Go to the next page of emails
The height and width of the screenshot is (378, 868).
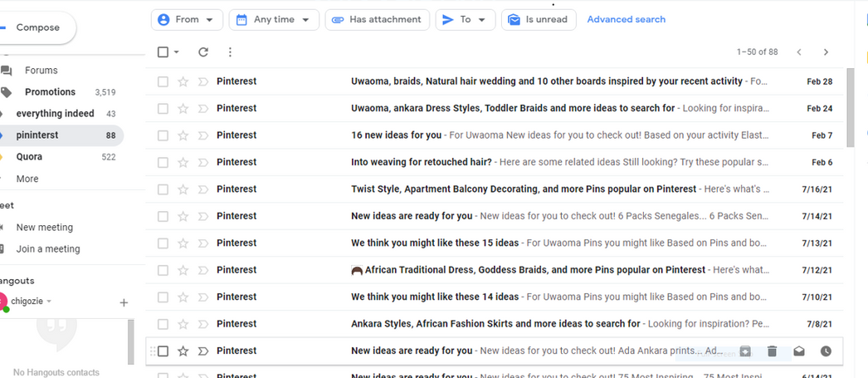tap(826, 52)
